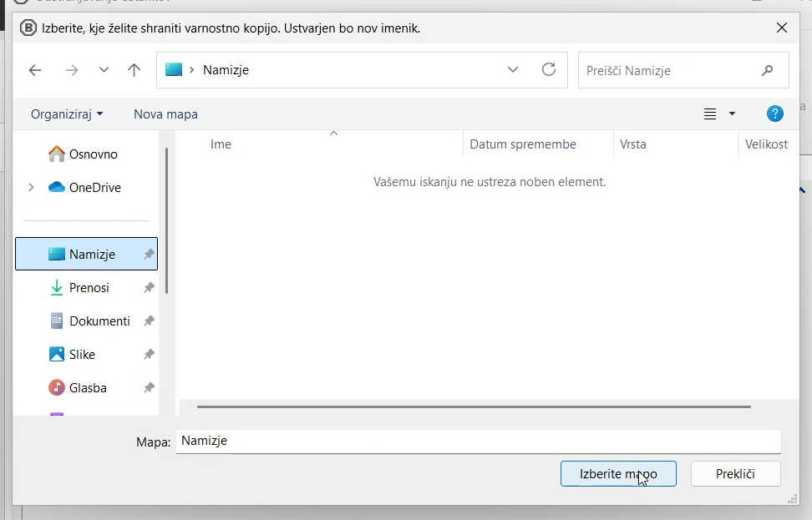Go up one folder level
This screenshot has height=520, width=812.
(134, 71)
